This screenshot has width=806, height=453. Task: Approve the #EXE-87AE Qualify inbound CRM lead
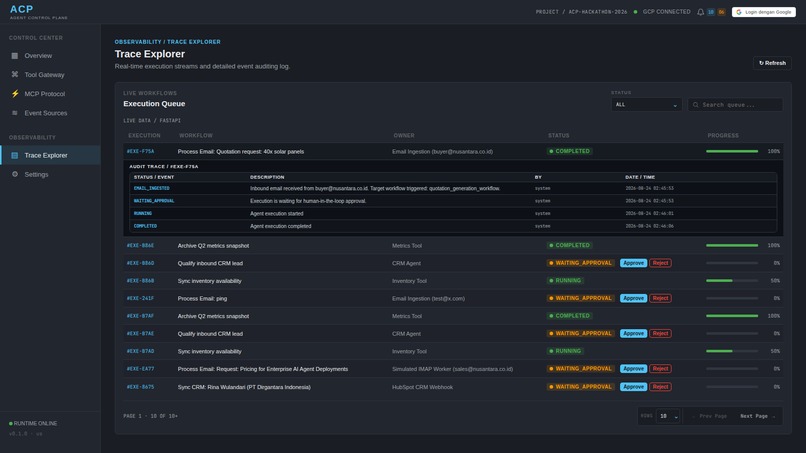coord(633,333)
